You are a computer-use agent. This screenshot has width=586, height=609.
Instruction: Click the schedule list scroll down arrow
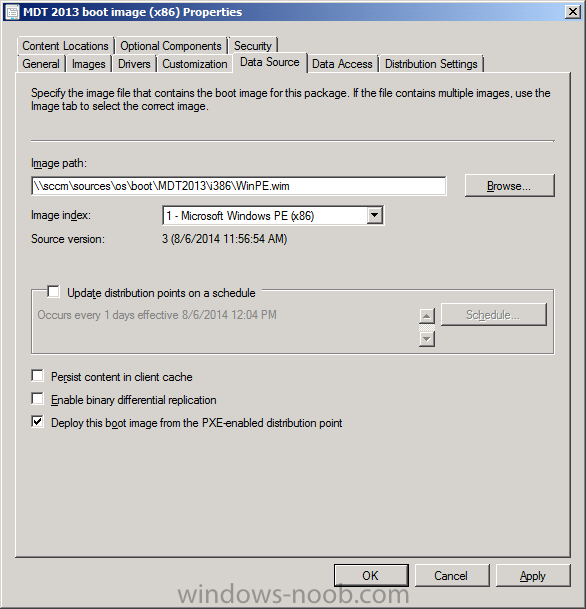(427, 339)
